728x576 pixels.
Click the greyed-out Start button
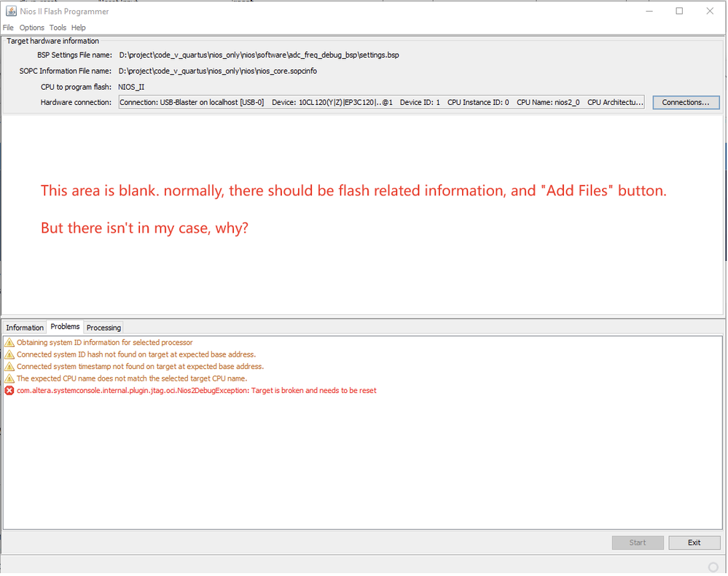click(x=638, y=542)
